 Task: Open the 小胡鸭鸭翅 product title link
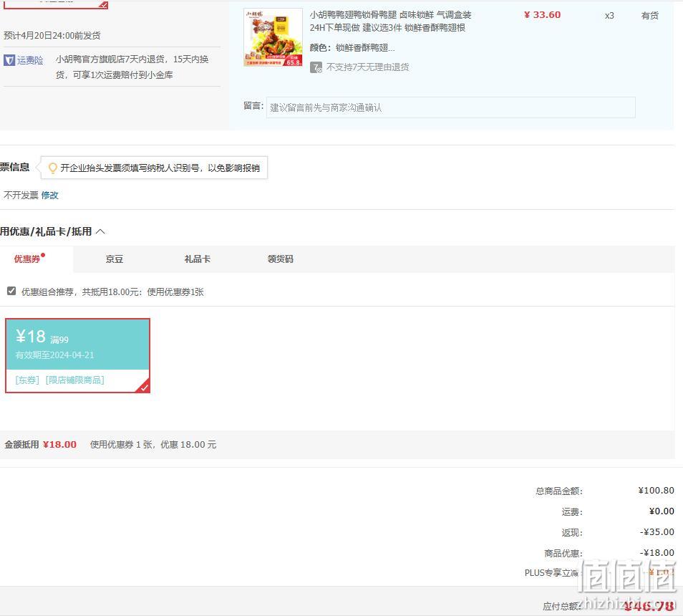pyautogui.click(x=390, y=21)
